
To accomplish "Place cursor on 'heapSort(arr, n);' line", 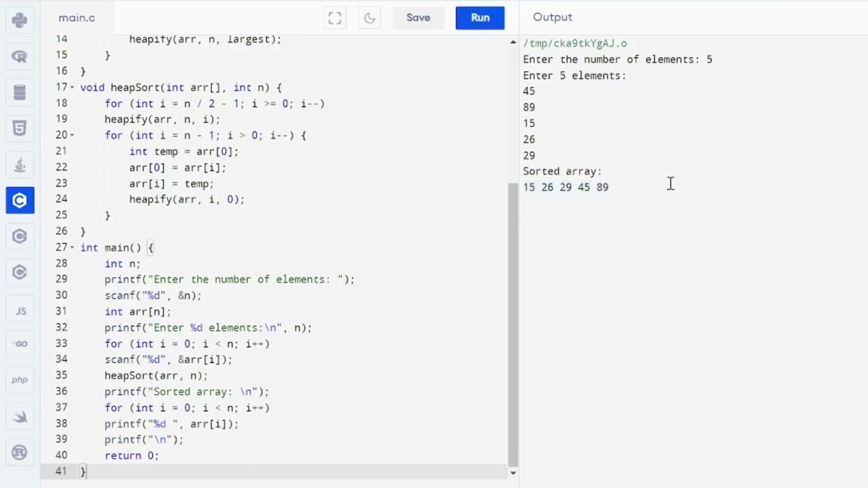I will [156, 375].
